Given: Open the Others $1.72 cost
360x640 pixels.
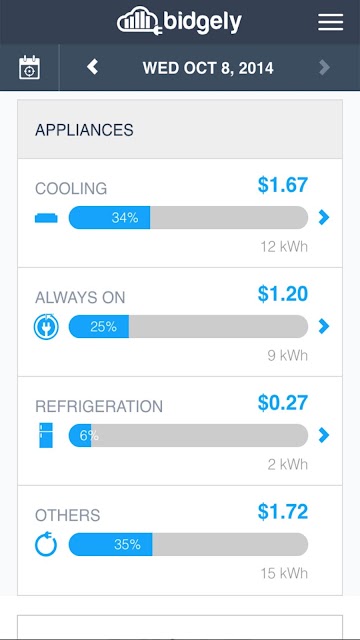Looking at the screenshot, I should pos(283,512).
